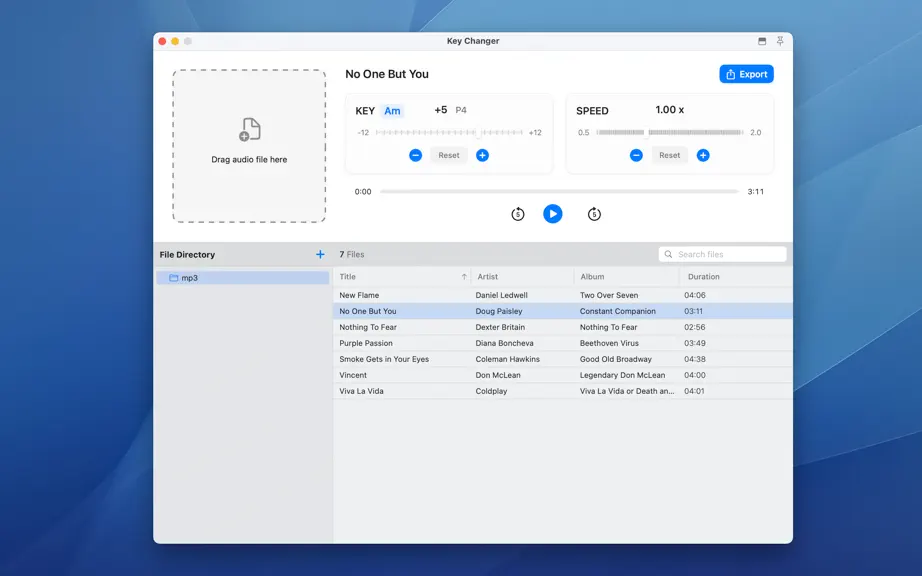Screen dimensions: 922x576
Task: Click artist Doug Paisley
Action: click(x=499, y=311)
